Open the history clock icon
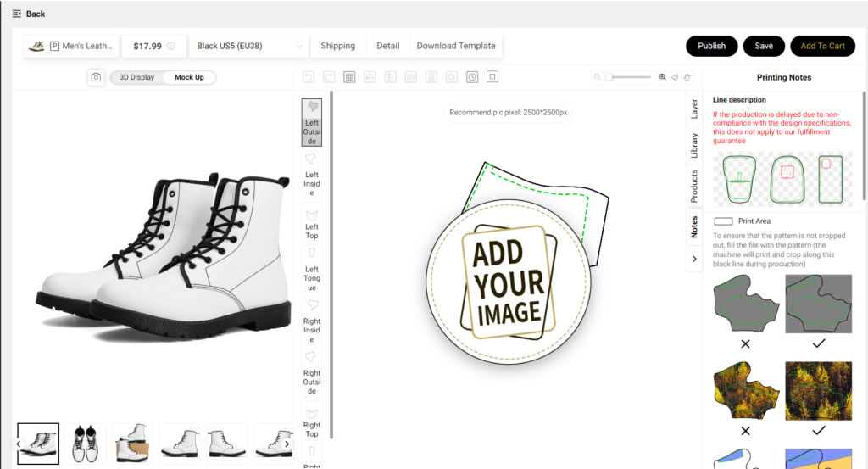This screenshot has height=469, width=868. [x=472, y=77]
